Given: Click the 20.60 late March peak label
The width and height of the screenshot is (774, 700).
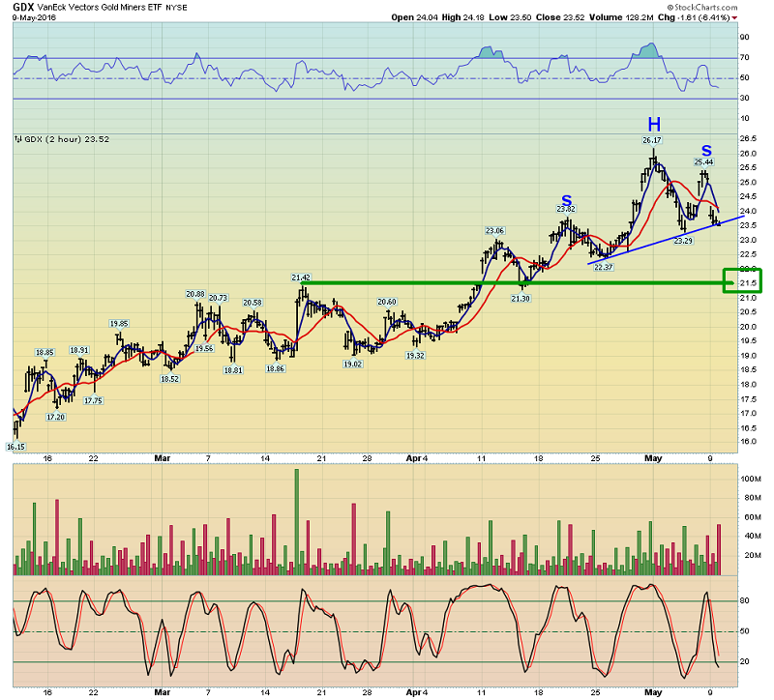Looking at the screenshot, I should [386, 302].
